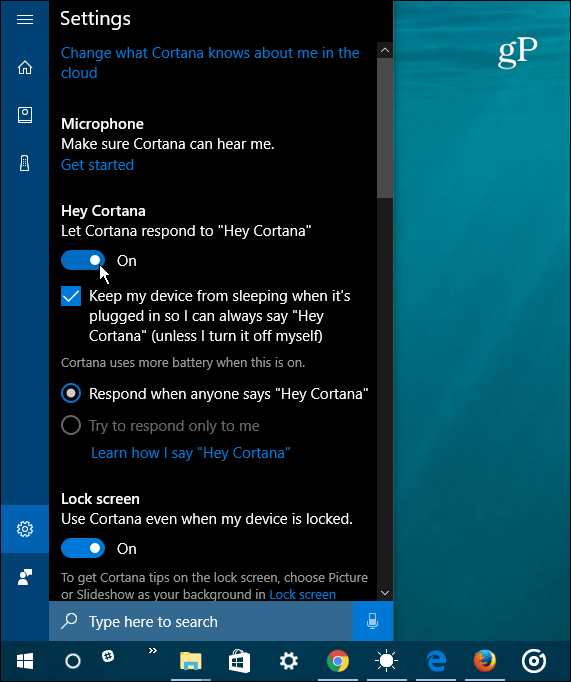
Task: Click Get started under Microphone
Action: [97, 165]
